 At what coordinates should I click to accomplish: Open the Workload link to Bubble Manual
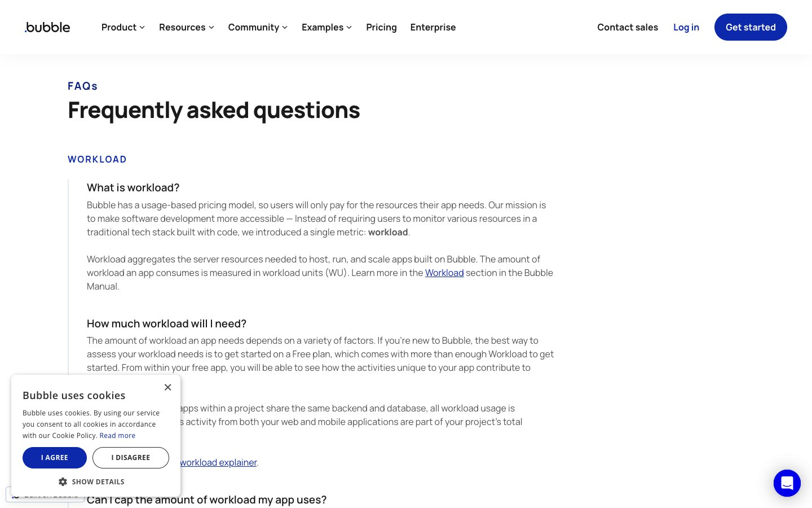(x=444, y=273)
